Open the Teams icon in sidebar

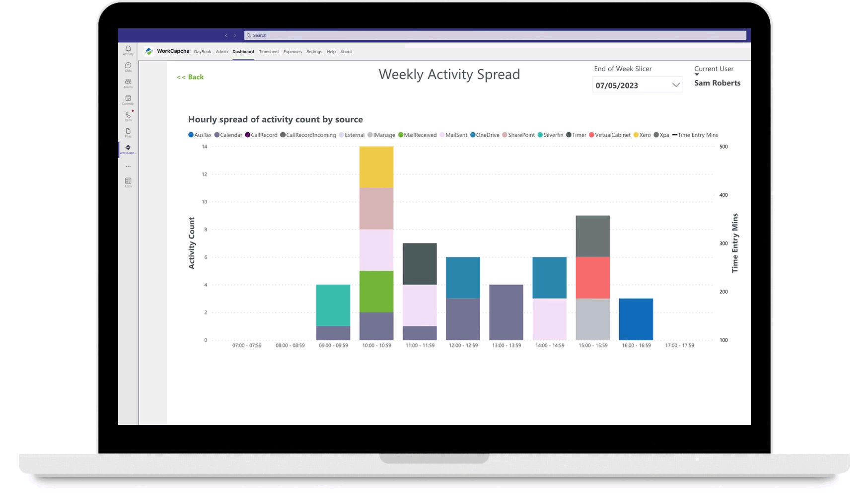click(x=128, y=83)
